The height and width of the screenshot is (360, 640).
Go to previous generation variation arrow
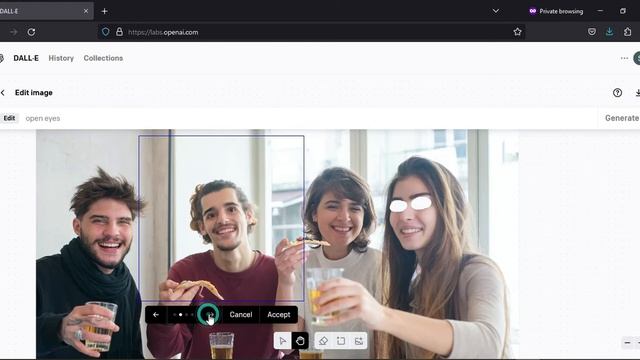pyautogui.click(x=156, y=315)
